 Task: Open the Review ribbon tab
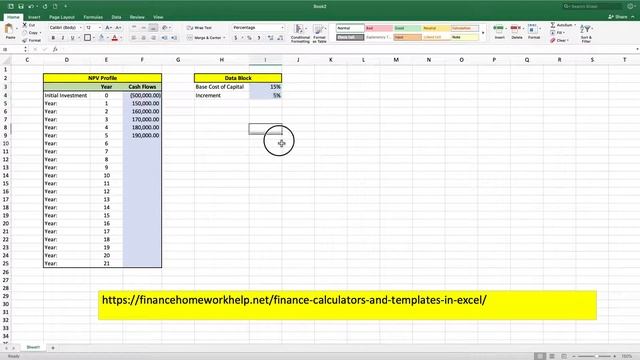coord(137,17)
